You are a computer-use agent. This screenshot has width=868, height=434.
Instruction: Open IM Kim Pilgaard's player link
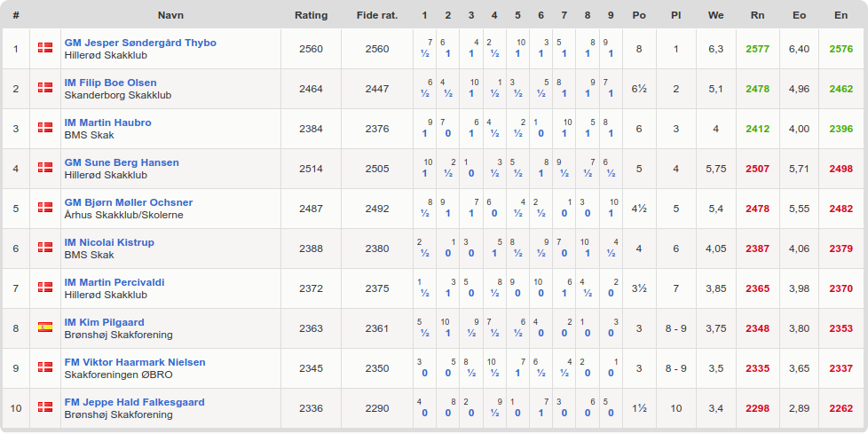click(x=105, y=322)
